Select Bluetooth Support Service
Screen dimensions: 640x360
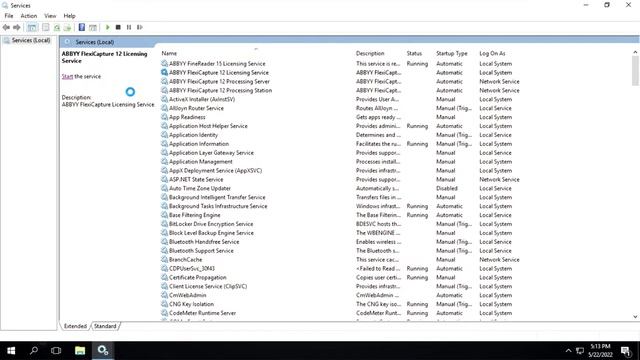201,251
